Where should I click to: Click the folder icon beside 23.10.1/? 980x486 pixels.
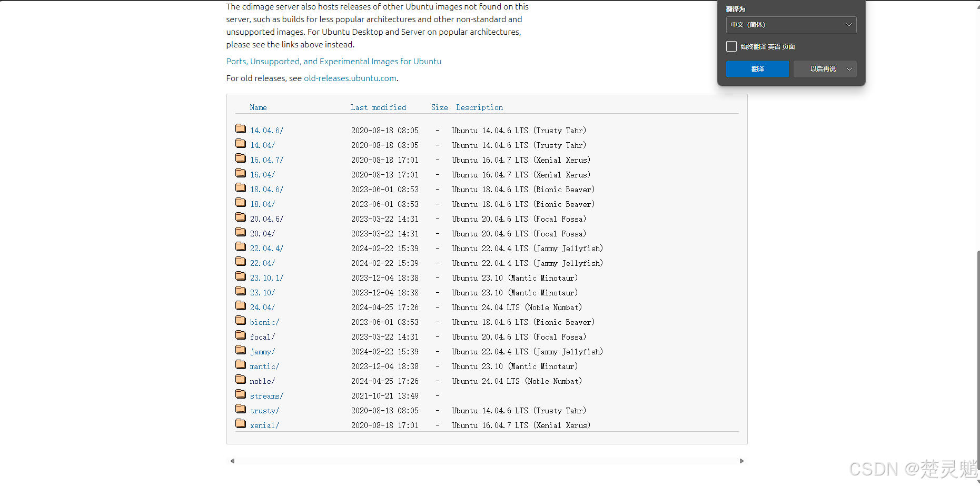pyautogui.click(x=241, y=276)
